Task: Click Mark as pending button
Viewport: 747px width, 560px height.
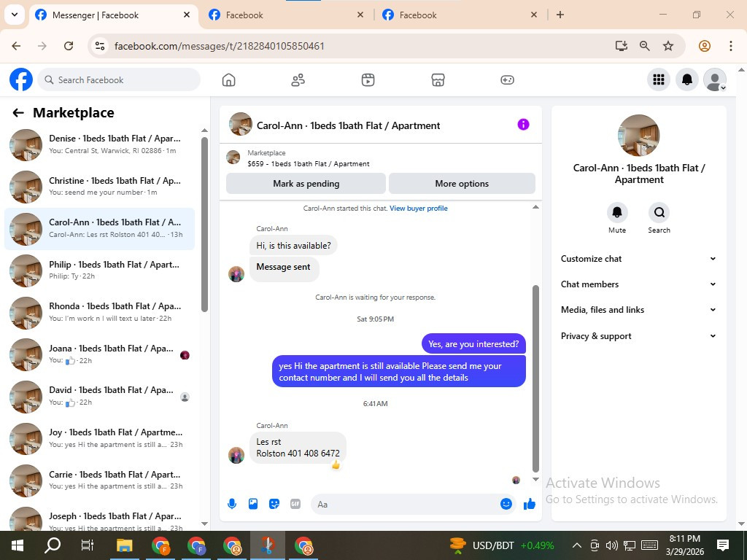Action: [306, 183]
